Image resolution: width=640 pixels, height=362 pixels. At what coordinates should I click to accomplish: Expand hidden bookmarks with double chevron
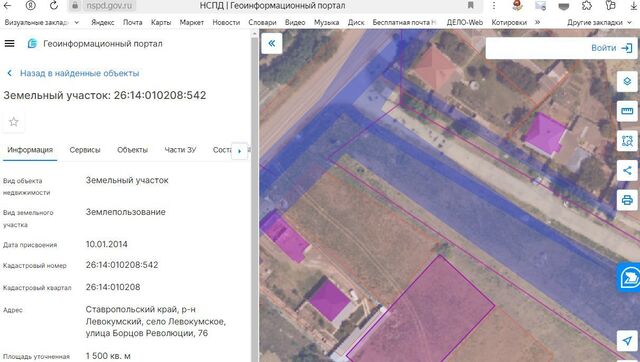click(537, 22)
